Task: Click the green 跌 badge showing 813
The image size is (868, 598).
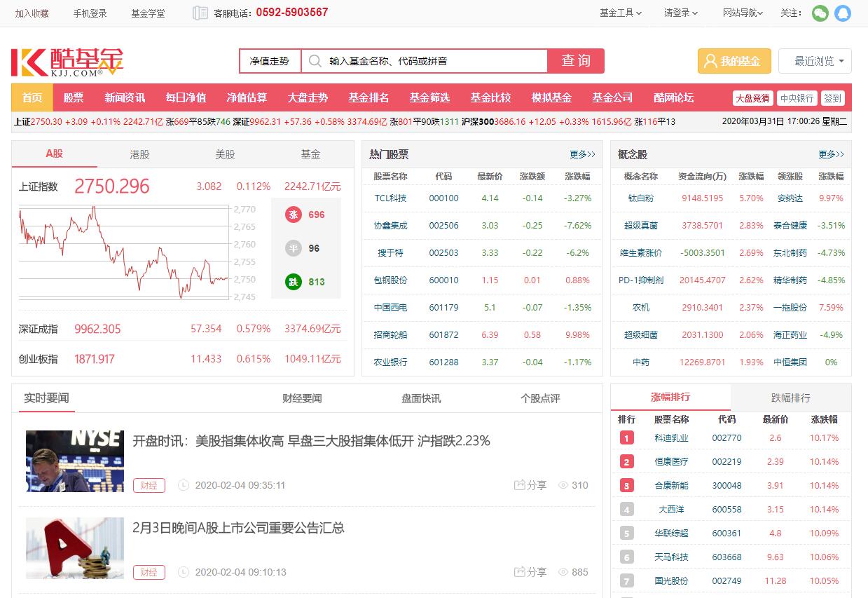Action: [x=294, y=282]
